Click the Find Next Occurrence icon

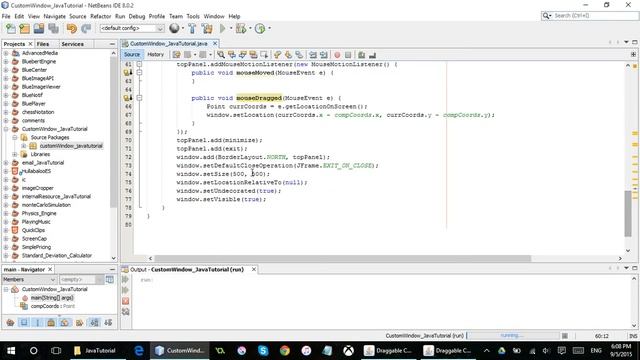pyautogui.click(x=242, y=55)
